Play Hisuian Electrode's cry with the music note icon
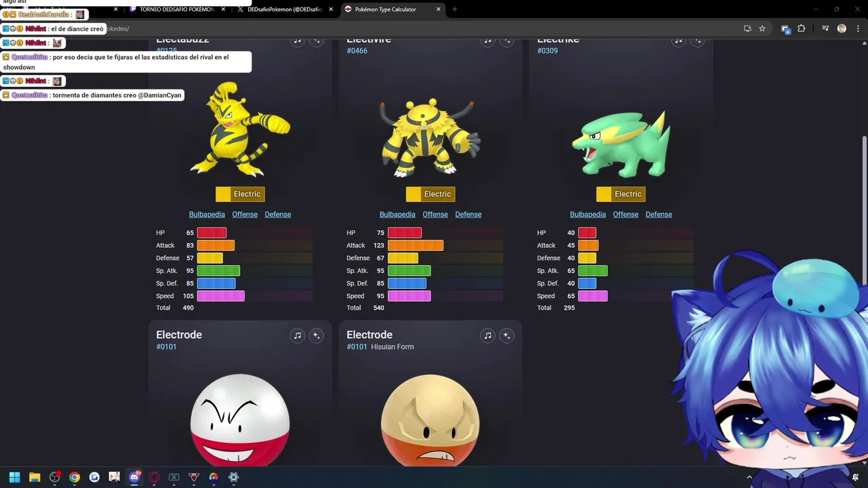Viewport: 868px width, 488px height. click(x=488, y=335)
